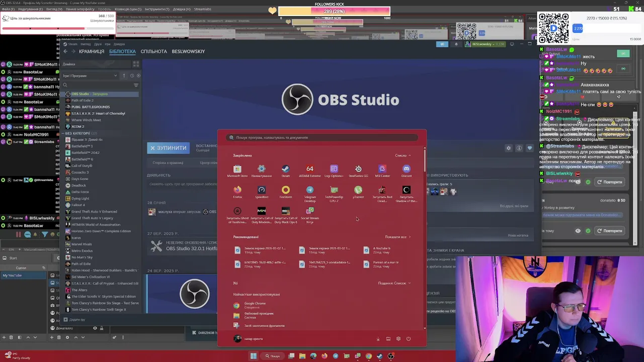Image resolution: width=644 pixels, height=362 pixels.
Task: Open uTorrent pinned app
Action: coord(358,192)
